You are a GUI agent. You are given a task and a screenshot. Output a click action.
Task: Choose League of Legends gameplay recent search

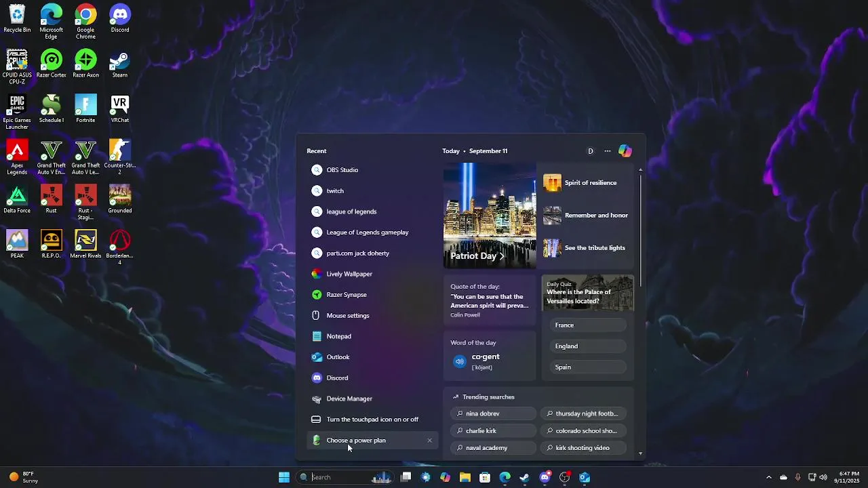point(372,232)
